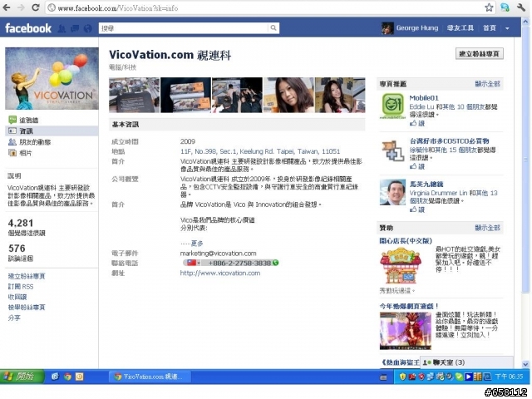Click the green call icon after phone number
Viewport: 532px width, 399px height.
point(275,263)
